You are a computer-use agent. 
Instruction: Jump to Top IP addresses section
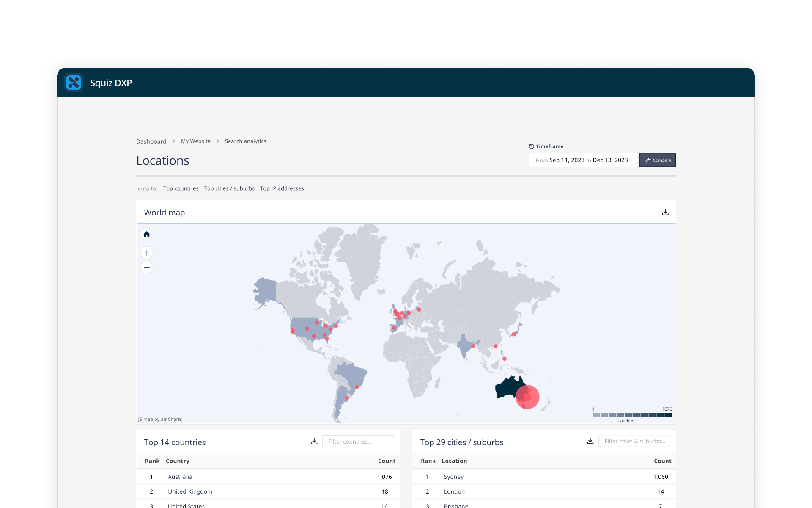click(x=282, y=188)
